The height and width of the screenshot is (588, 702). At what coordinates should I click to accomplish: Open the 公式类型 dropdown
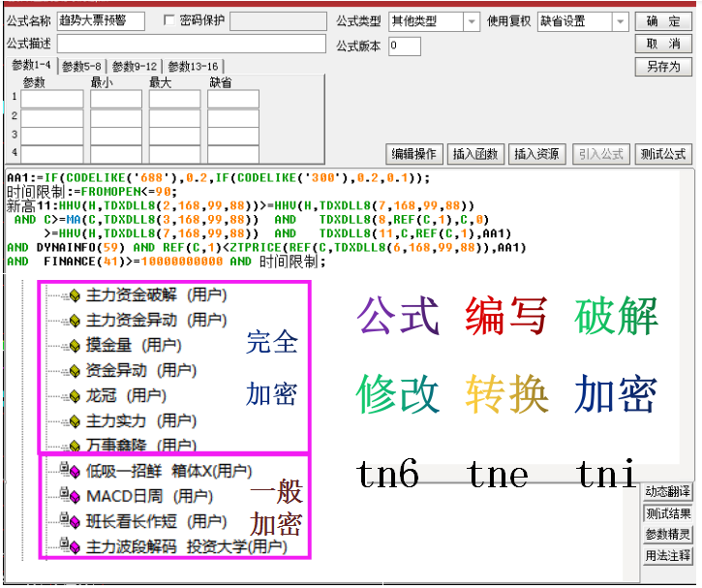coord(471,21)
